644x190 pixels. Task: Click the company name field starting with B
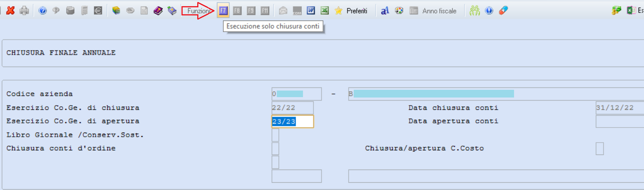496,94
